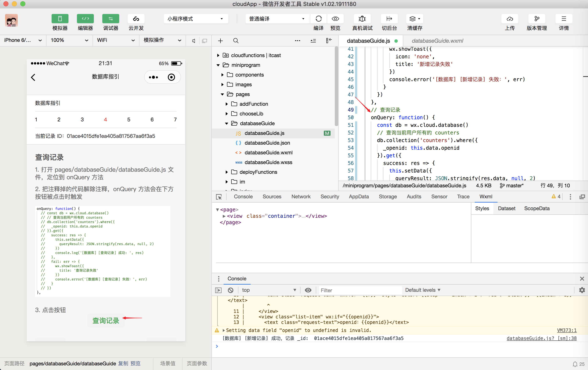
Task: Expand the deployFunctions folder
Action: point(227,172)
